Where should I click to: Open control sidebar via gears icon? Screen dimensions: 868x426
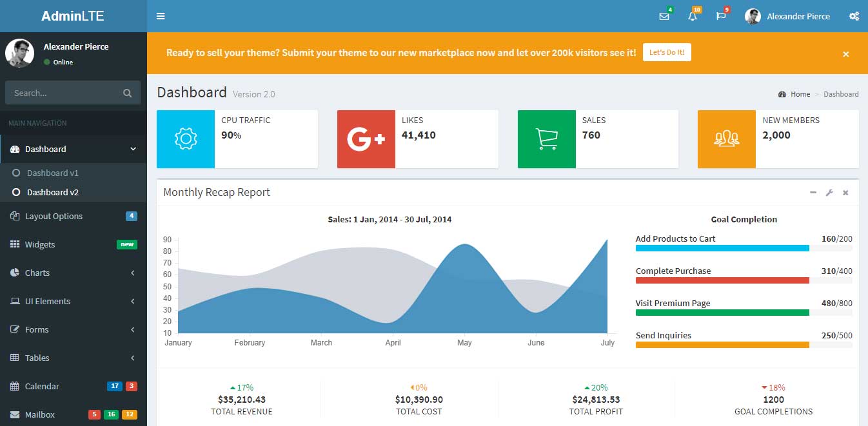point(854,16)
